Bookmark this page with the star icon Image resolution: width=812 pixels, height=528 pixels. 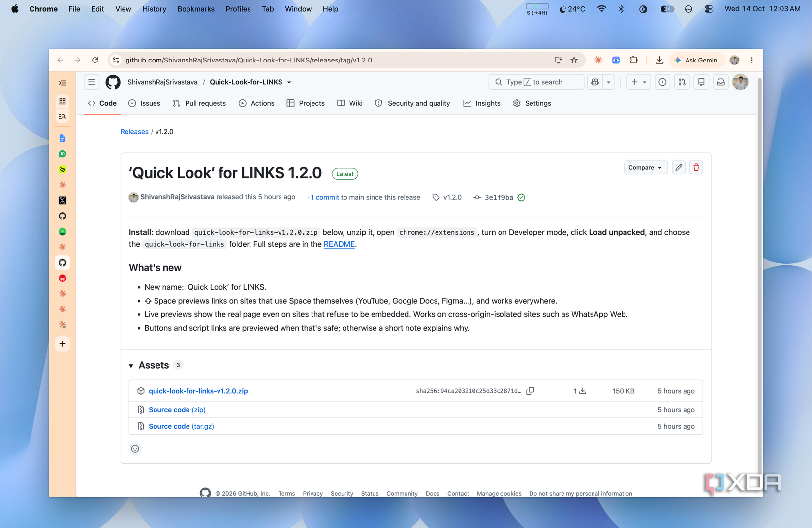(574, 60)
